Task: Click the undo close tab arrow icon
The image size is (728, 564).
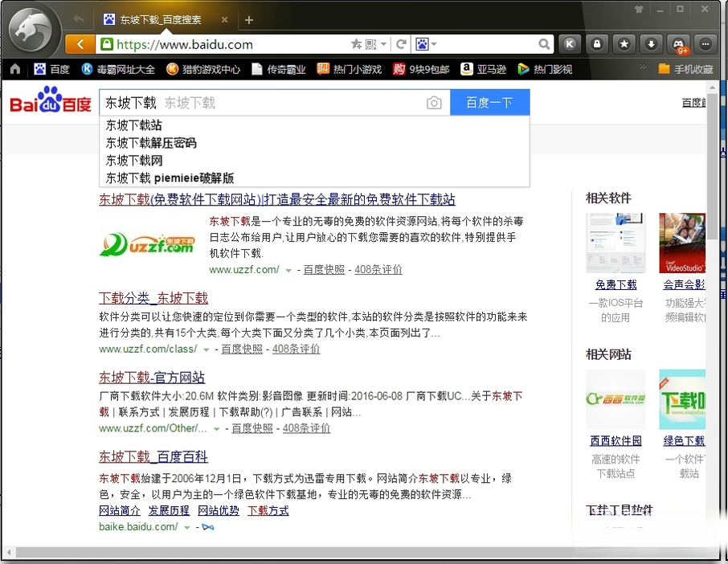Action: click(x=79, y=19)
